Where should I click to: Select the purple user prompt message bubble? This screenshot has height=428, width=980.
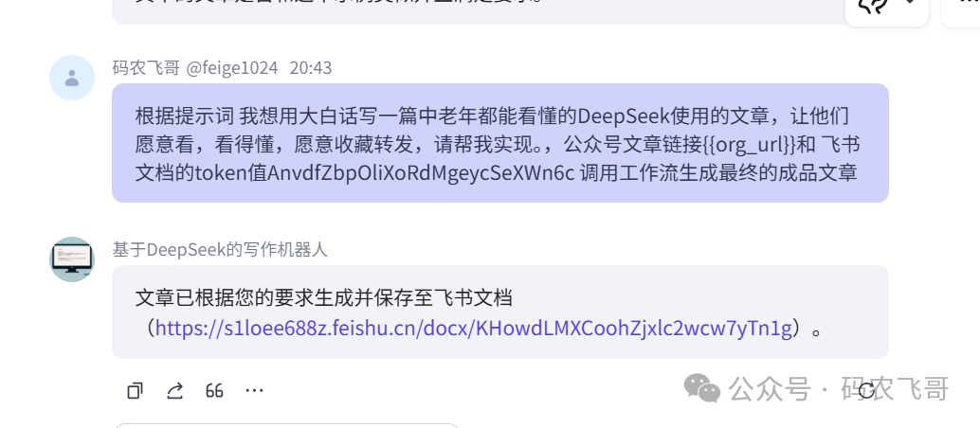tap(500, 143)
